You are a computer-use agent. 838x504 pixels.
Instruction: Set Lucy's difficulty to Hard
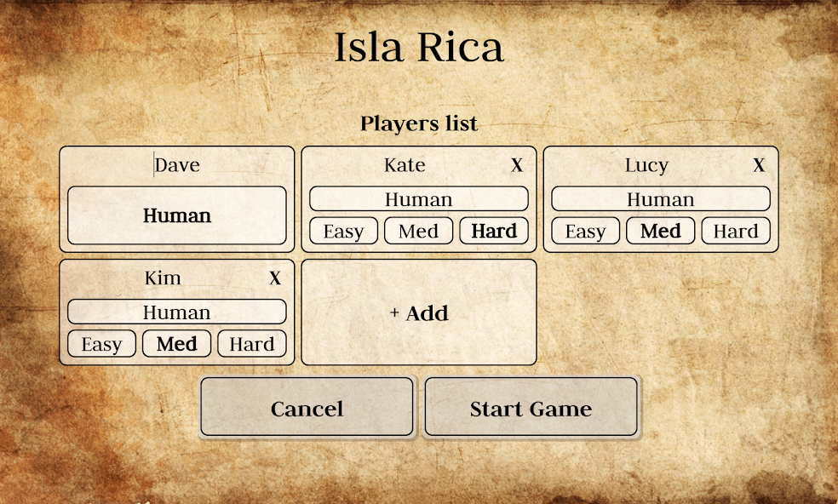(735, 230)
